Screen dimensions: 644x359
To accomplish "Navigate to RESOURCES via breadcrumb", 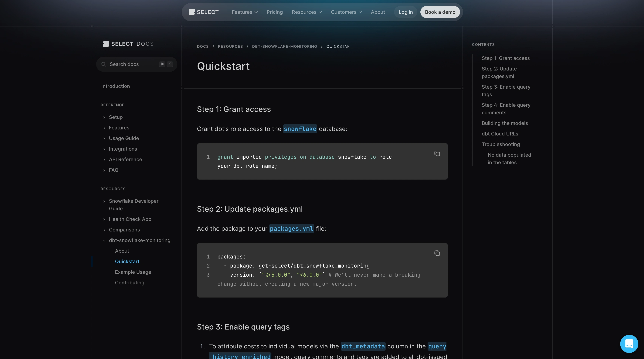I will point(230,46).
